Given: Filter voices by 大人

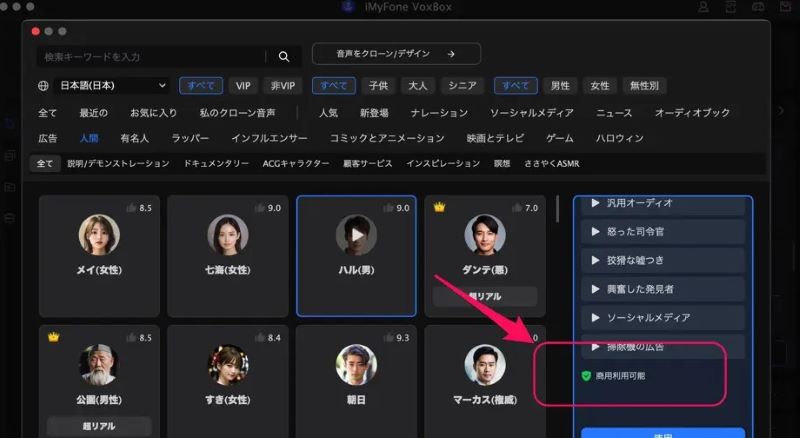Looking at the screenshot, I should pyautogui.click(x=417, y=86).
